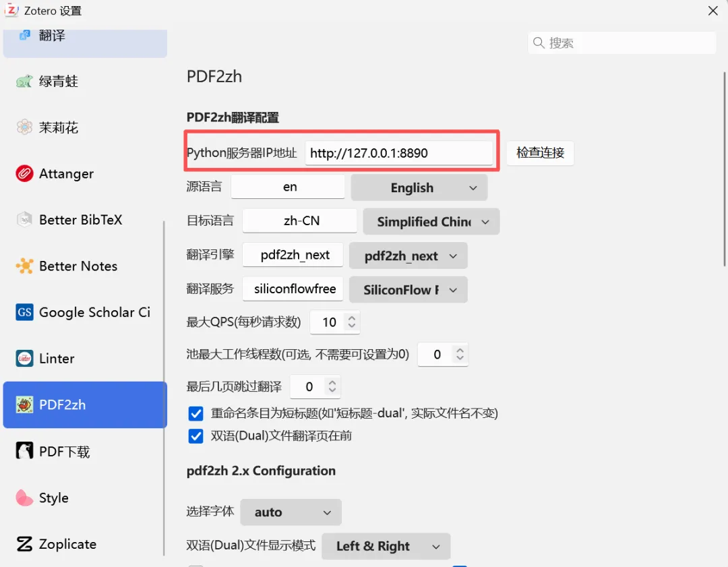Increase skip last pages value
The width and height of the screenshot is (728, 567).
coord(332,383)
